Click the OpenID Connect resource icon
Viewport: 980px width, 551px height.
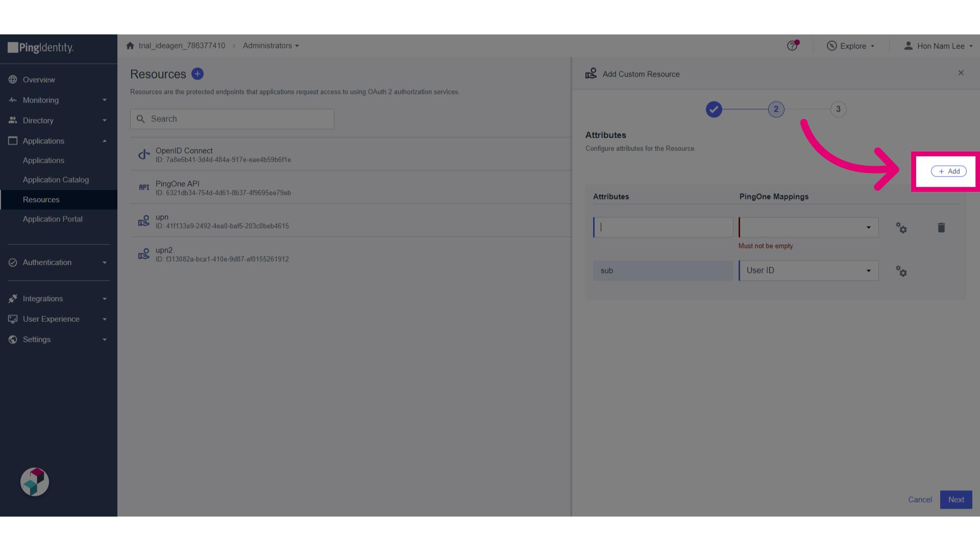pos(144,154)
